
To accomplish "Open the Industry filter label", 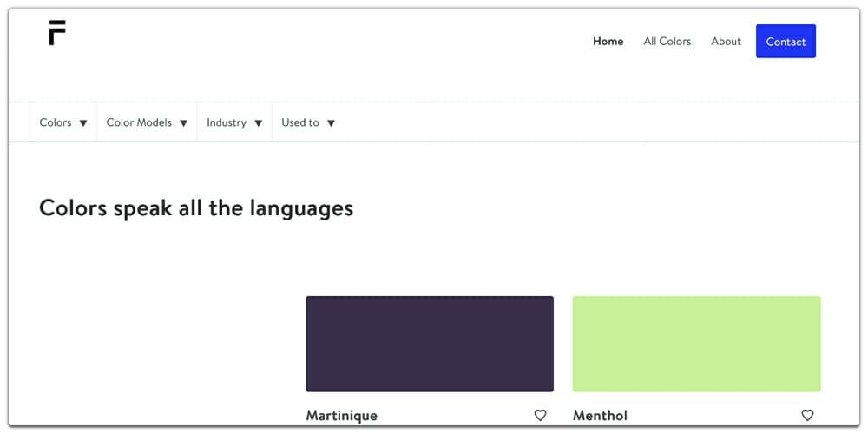I will (x=227, y=122).
